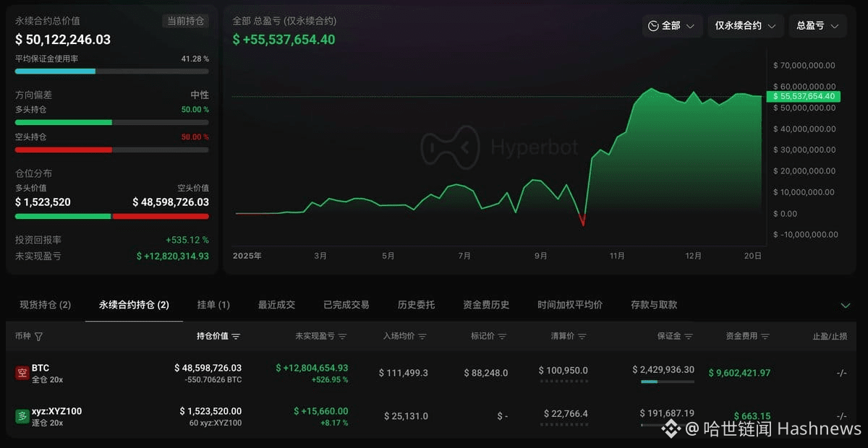Click the $ 2,429,936.30 margin value

[663, 369]
